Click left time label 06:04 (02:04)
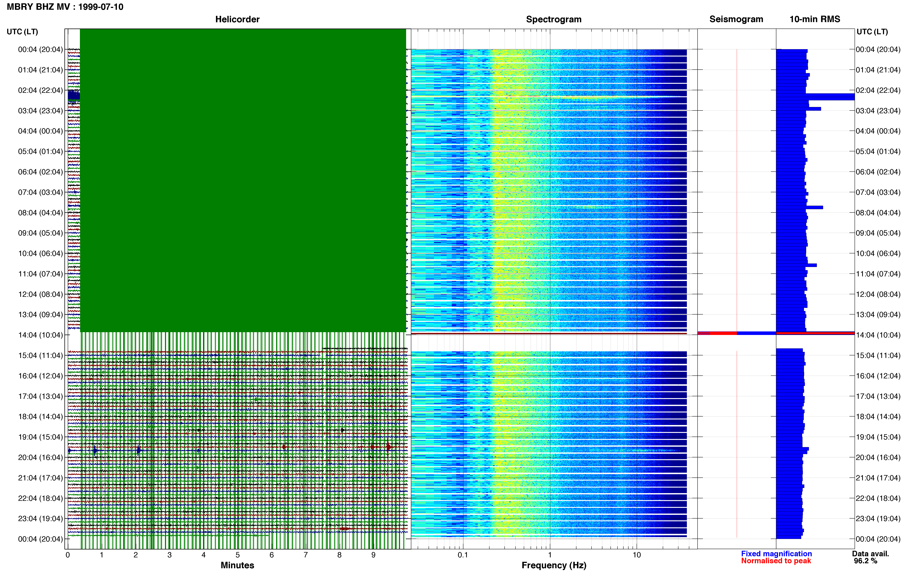Viewport: 924px width, 578px height. click(41, 172)
